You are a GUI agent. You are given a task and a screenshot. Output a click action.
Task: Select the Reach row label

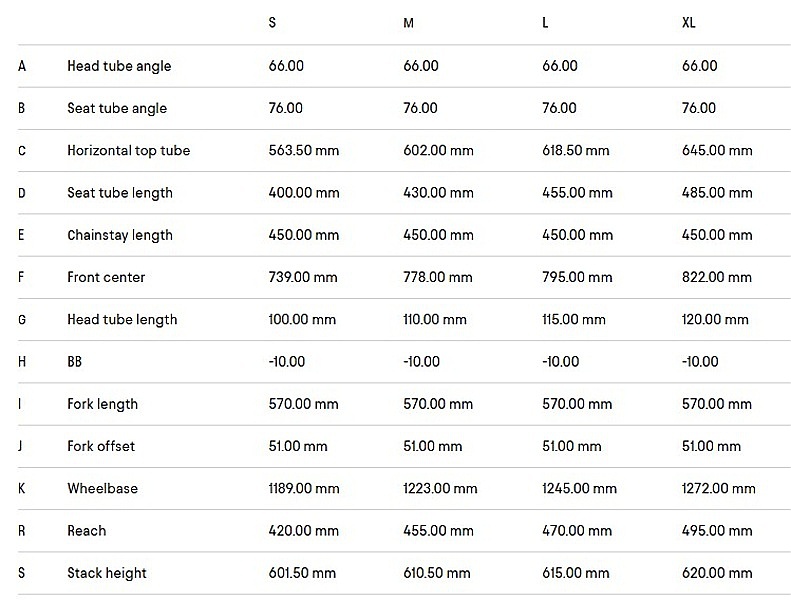pos(86,531)
